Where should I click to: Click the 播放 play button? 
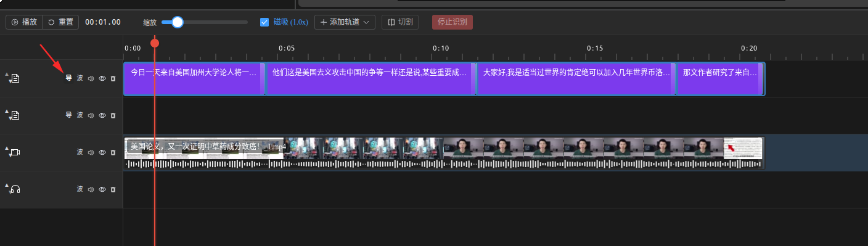point(24,22)
